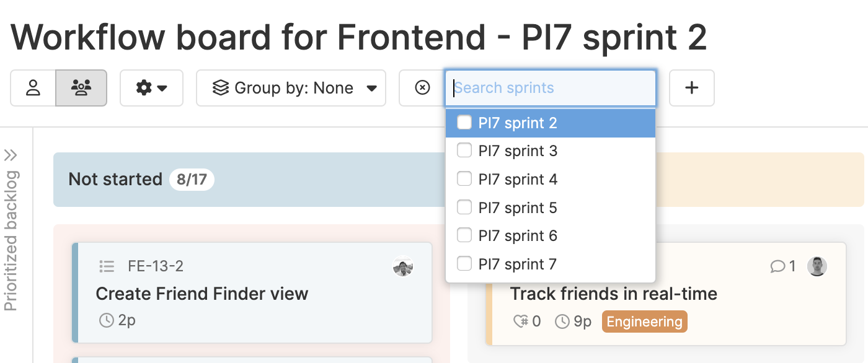Click the Search sprints input field
This screenshot has height=363, width=868.
click(x=551, y=88)
